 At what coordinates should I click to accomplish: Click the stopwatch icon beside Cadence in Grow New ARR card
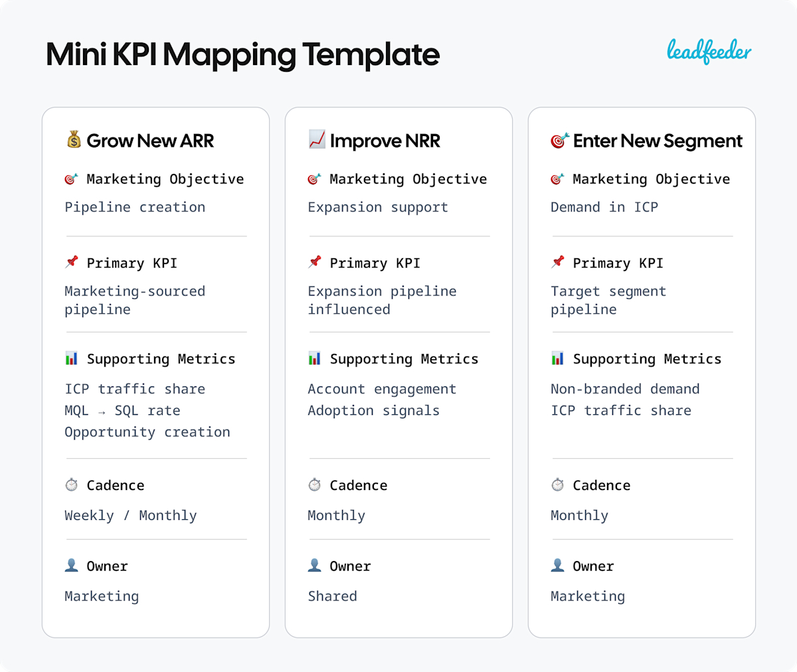point(72,485)
